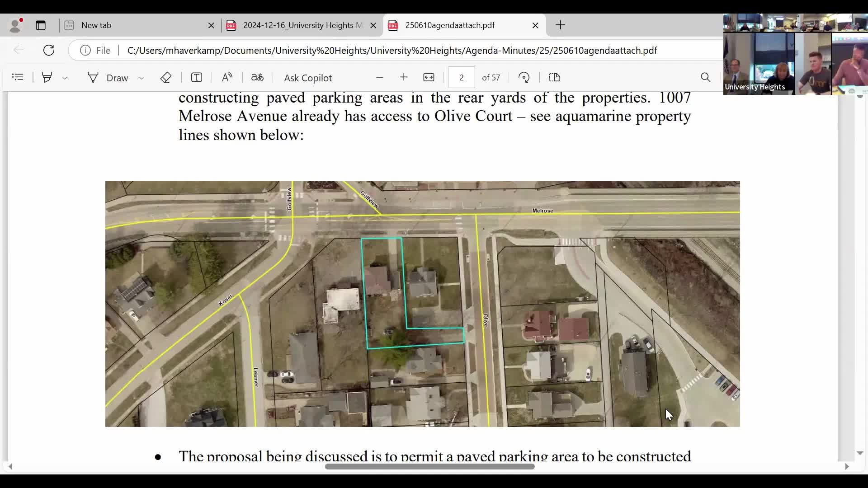Open the table of contents panel
The width and height of the screenshot is (868, 488).
point(18,77)
